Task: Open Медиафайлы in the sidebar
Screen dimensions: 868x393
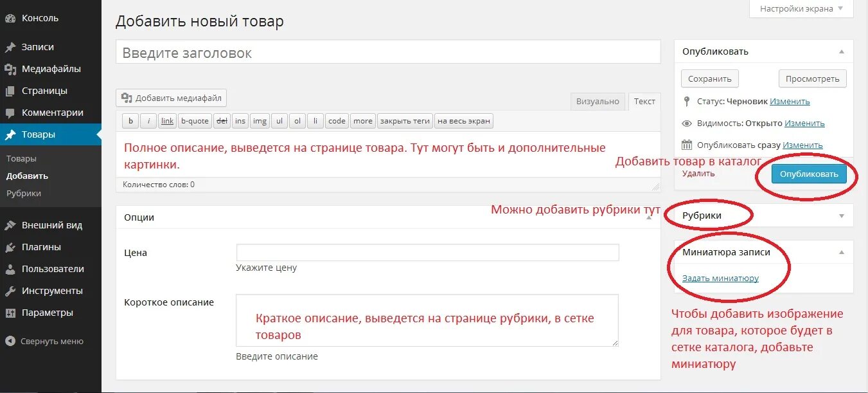Action: [51, 69]
